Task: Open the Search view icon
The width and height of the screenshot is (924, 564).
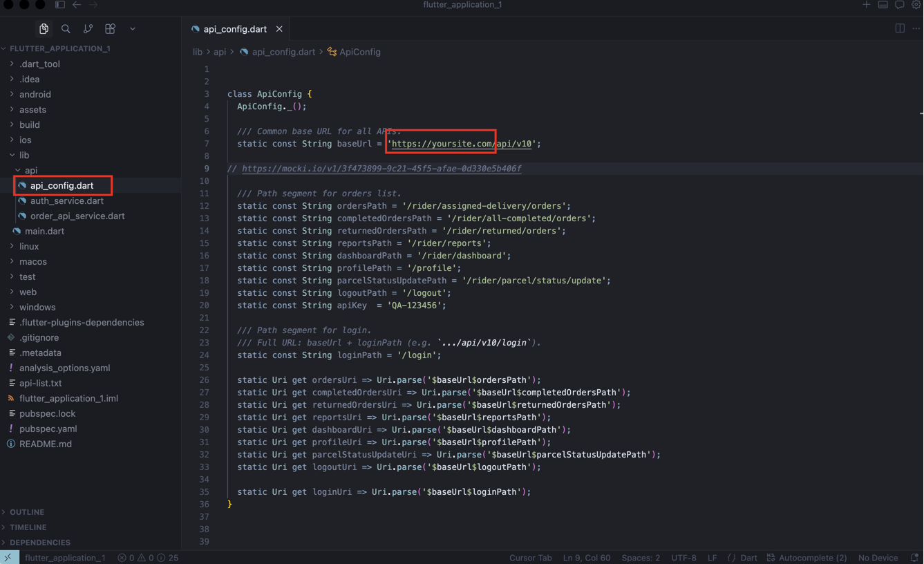Action: click(x=66, y=29)
